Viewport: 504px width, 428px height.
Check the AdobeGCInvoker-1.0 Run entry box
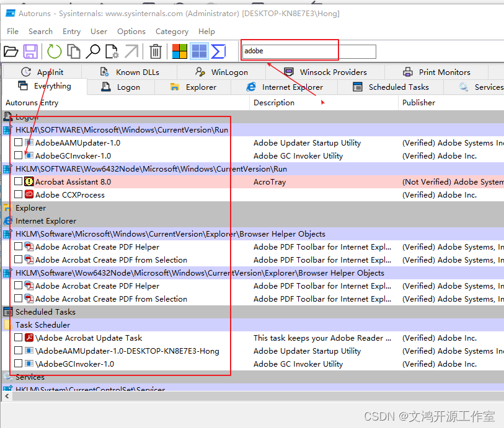pos(19,155)
